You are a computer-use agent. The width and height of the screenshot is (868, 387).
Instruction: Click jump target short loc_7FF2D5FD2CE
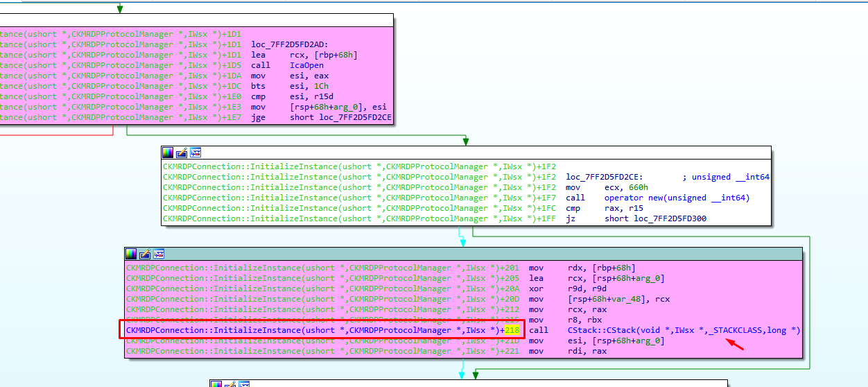point(340,117)
